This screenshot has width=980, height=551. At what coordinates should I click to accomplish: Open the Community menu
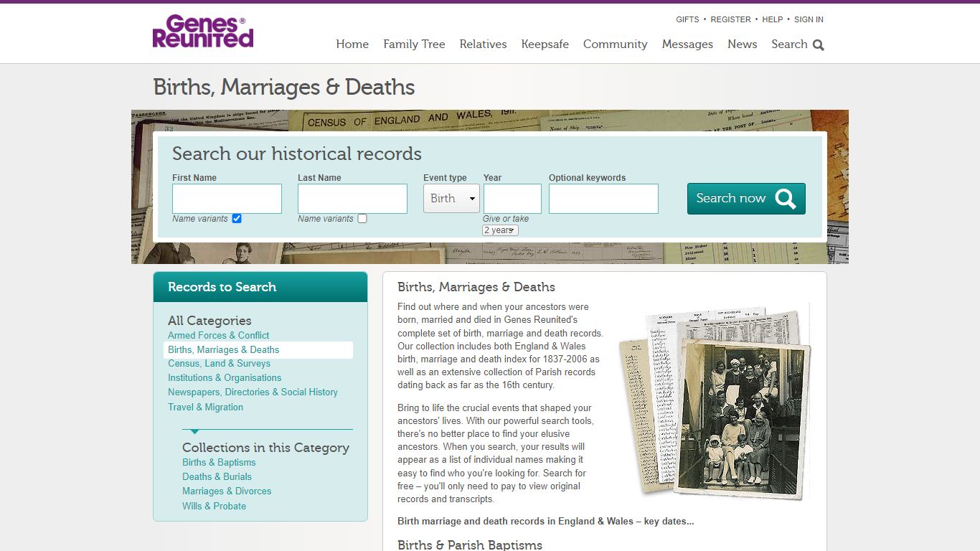tap(616, 44)
